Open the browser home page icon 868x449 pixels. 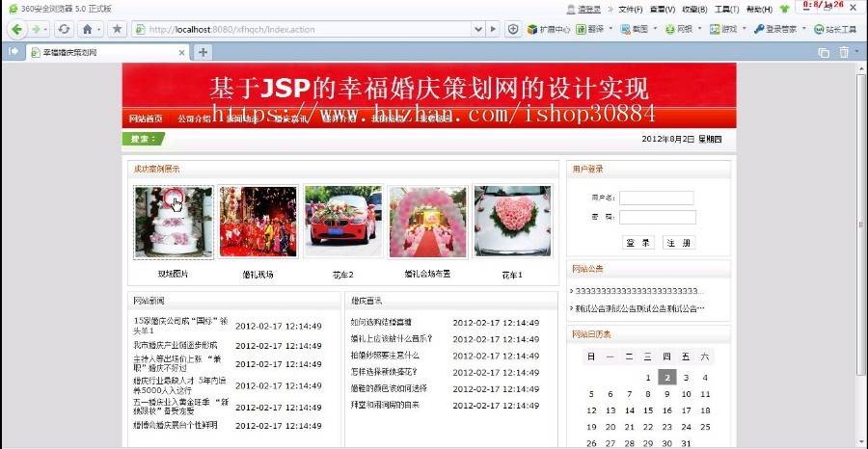pos(88,29)
